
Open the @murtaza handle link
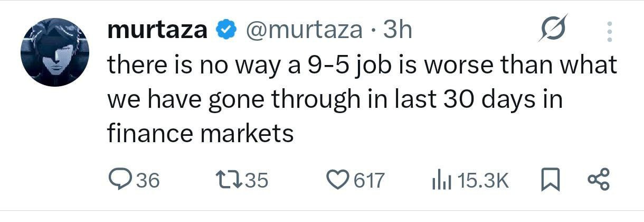coord(305,30)
